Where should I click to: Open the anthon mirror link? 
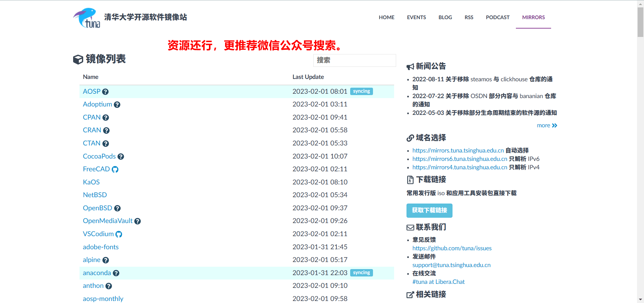(x=93, y=286)
